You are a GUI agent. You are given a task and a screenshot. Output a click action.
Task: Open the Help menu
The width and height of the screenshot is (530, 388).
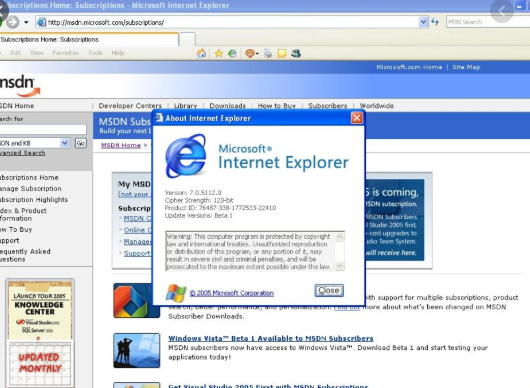[118, 53]
